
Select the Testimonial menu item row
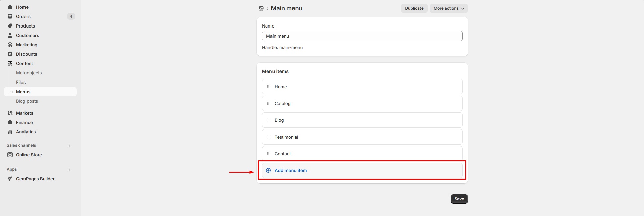(x=362, y=137)
